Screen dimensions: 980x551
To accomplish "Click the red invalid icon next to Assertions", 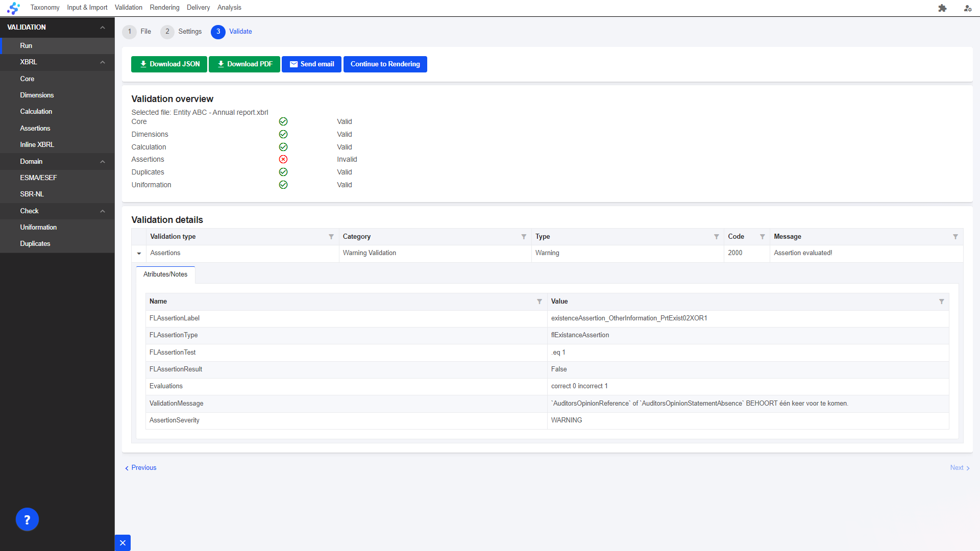I will tap(283, 159).
